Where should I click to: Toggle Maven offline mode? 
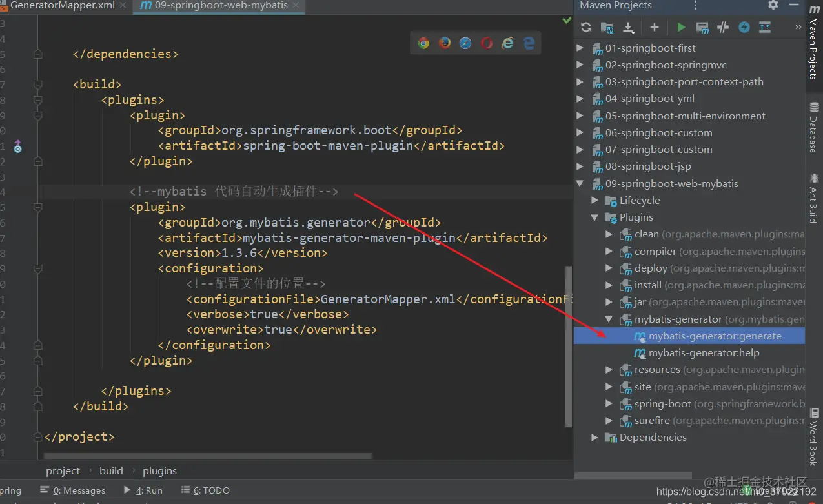pyautogui.click(x=723, y=27)
